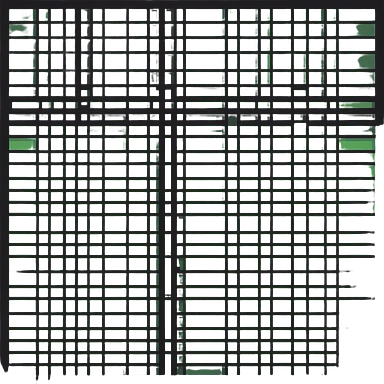Select the small dark green cell
This screenshot has height=384, width=384.
(232, 120)
